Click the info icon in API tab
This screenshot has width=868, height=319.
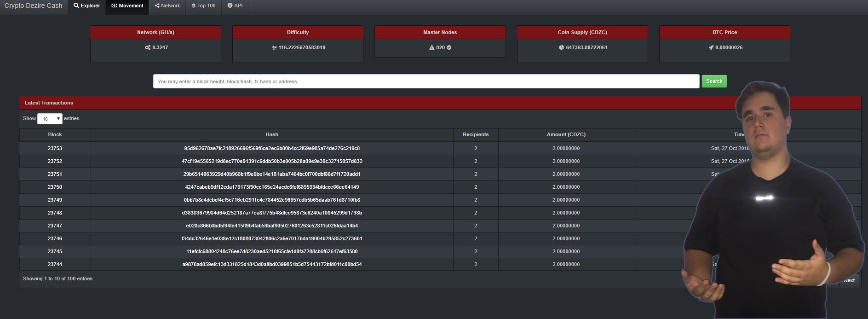tap(230, 6)
